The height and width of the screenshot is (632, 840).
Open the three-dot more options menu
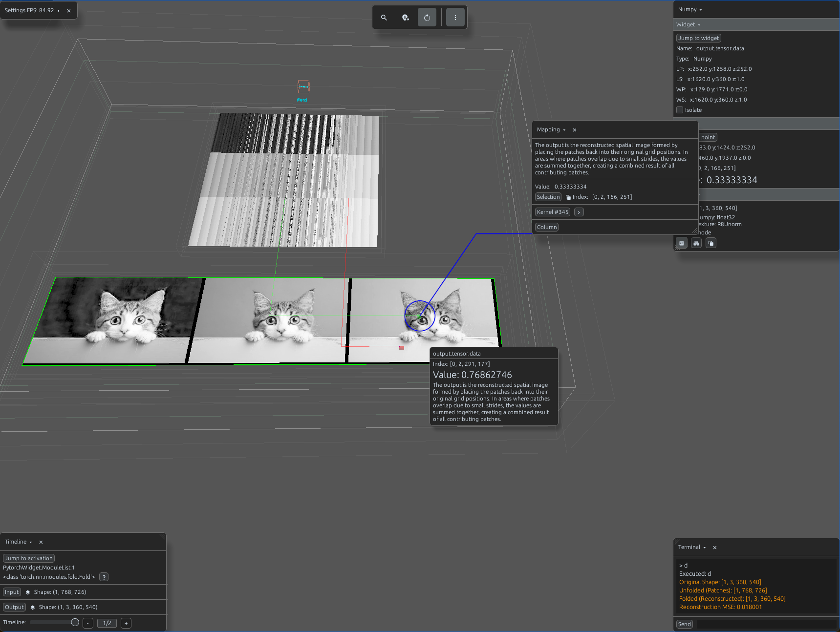coord(455,18)
